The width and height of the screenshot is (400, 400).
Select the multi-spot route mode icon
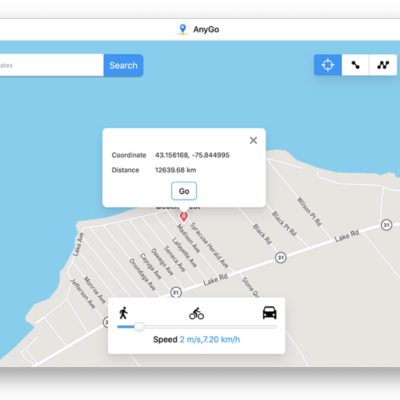[383, 65]
